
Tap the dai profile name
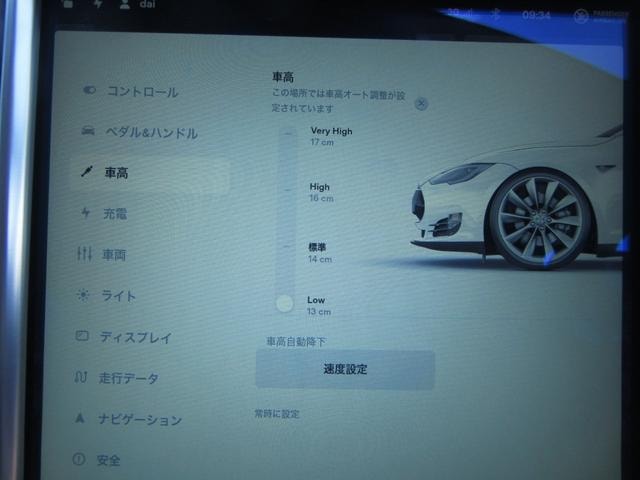147,4
